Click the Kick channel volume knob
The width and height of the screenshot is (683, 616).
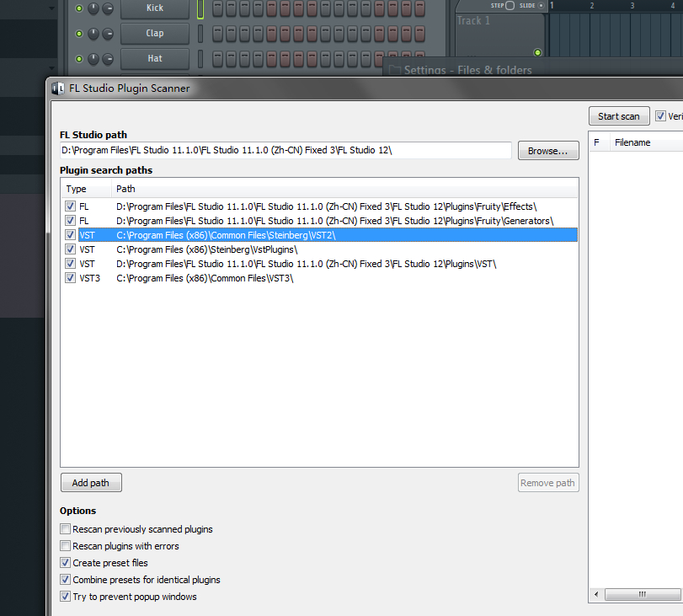click(108, 8)
